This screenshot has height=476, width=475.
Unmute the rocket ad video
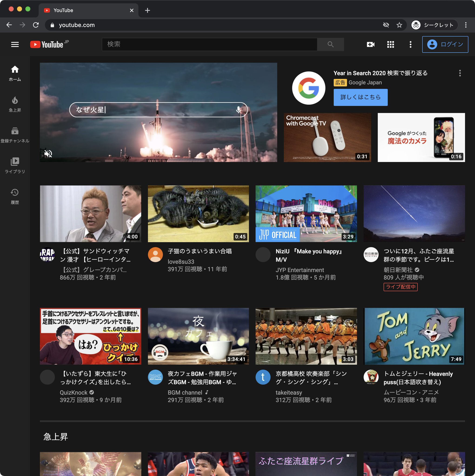click(x=48, y=153)
